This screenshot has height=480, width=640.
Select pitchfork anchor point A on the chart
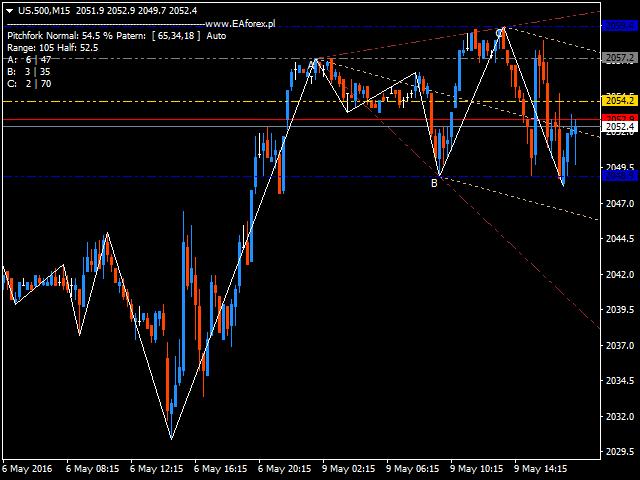tap(311, 64)
